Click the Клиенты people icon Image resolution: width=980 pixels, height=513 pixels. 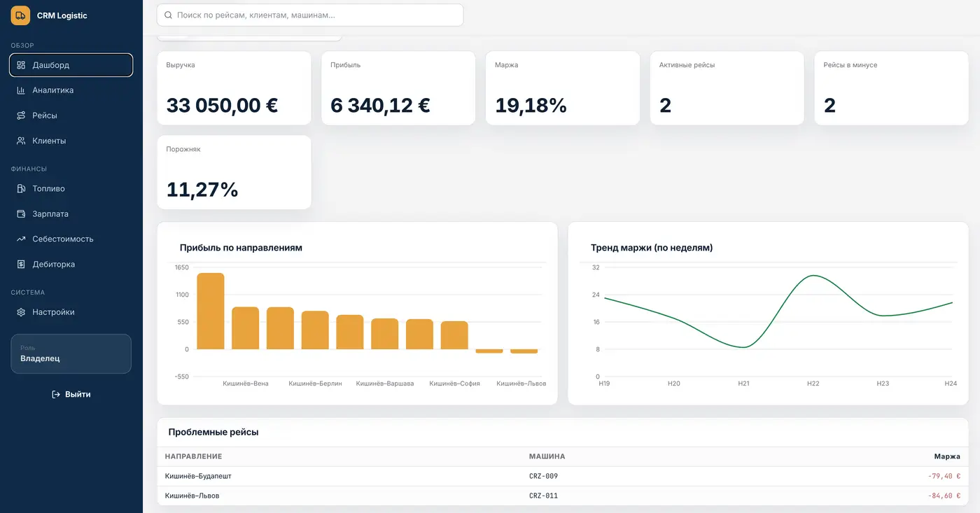click(x=21, y=141)
